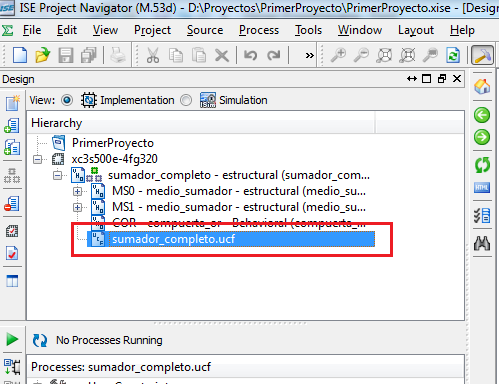The height and width of the screenshot is (384, 499).
Task: Click the green back arrow icon
Action: pos(482,115)
